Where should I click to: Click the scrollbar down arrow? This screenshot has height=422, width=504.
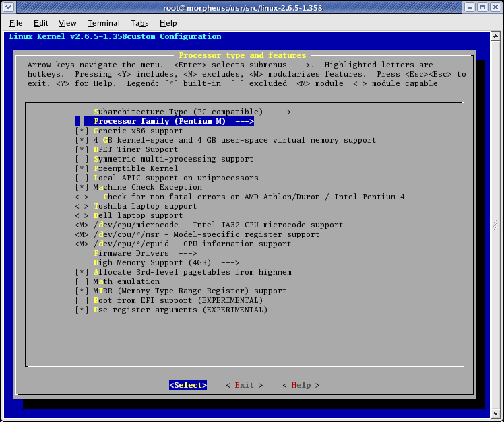point(495,404)
